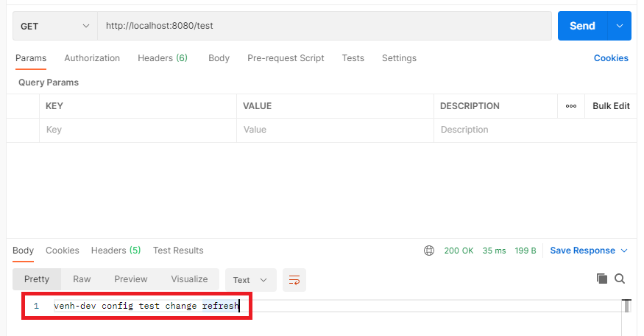The height and width of the screenshot is (336, 644).
Task: Open the three-dots column options menu
Action: point(571,106)
